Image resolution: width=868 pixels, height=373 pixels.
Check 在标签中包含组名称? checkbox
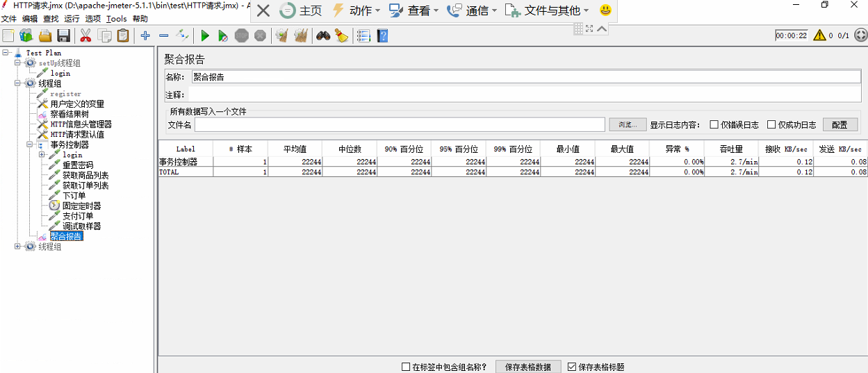tap(406, 367)
